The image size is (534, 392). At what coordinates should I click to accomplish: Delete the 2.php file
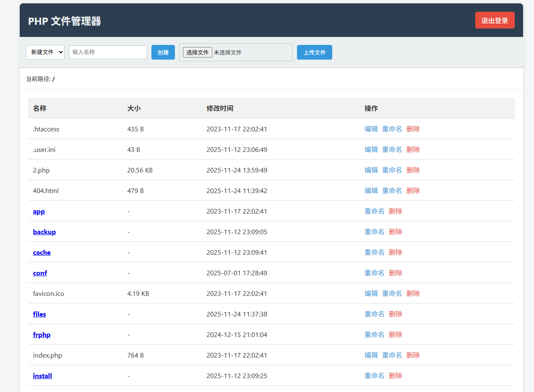pos(413,170)
